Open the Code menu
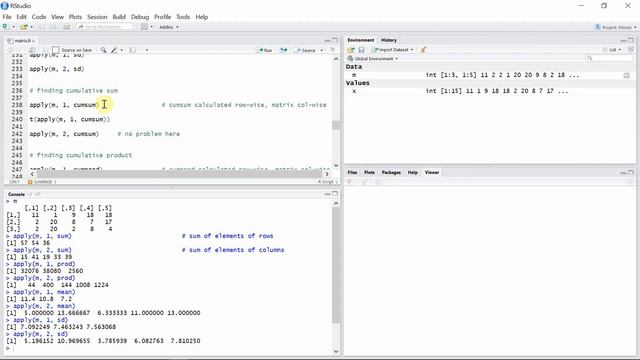 point(39,17)
